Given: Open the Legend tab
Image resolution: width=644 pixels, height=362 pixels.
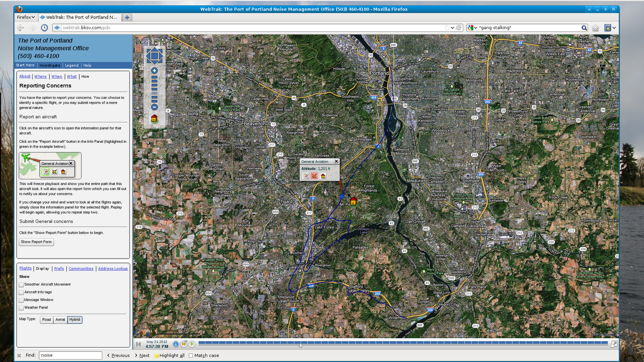Looking at the screenshot, I should click(x=72, y=65).
